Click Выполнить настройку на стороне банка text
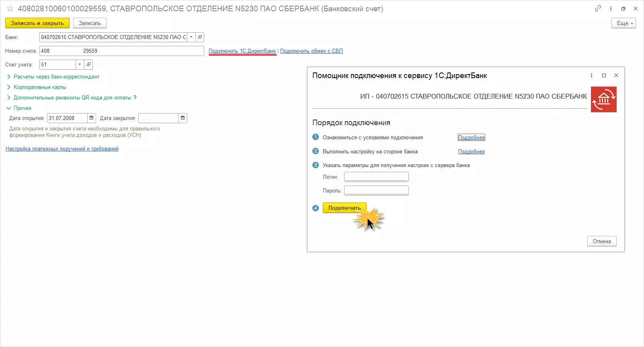 370,152
